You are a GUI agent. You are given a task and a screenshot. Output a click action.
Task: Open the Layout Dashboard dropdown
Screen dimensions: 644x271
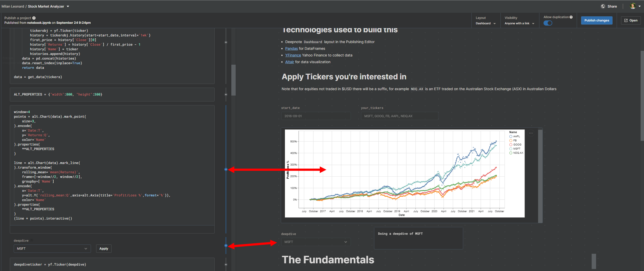click(486, 23)
